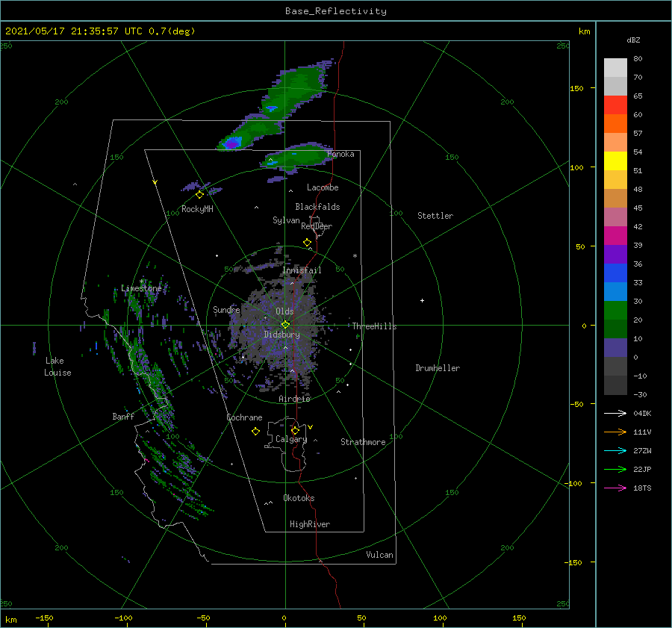672x628 pixels.
Task: Select the slate 10 dBZ color swatch
Action: 615,348
